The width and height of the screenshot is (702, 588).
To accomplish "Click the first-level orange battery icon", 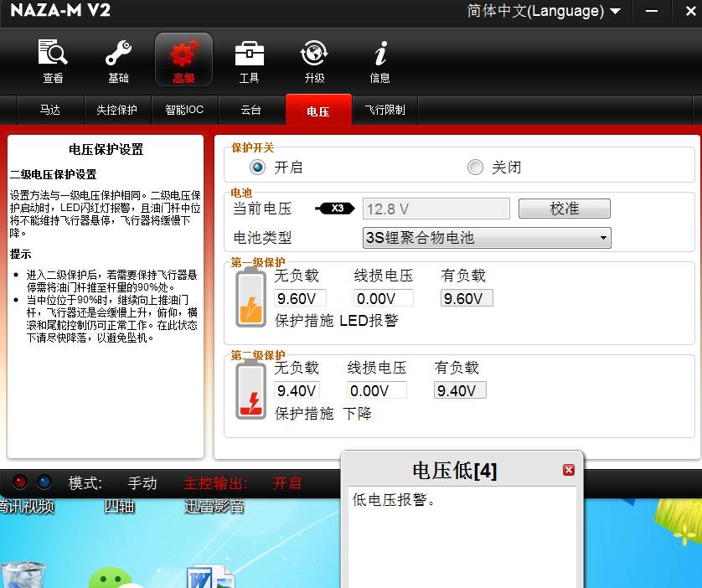I will pos(250,297).
